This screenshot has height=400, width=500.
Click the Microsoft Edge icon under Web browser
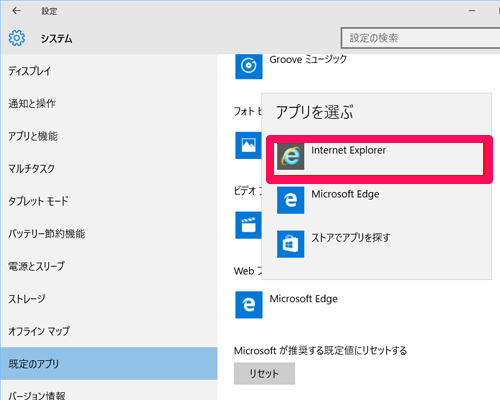[x=249, y=305]
